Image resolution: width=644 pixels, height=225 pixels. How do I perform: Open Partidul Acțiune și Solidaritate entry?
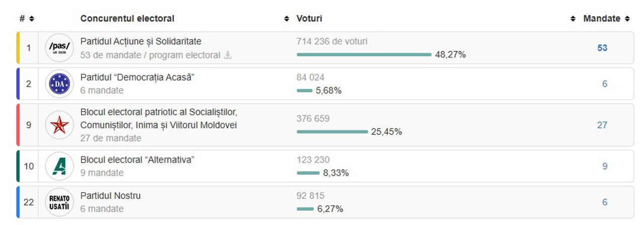(141, 41)
